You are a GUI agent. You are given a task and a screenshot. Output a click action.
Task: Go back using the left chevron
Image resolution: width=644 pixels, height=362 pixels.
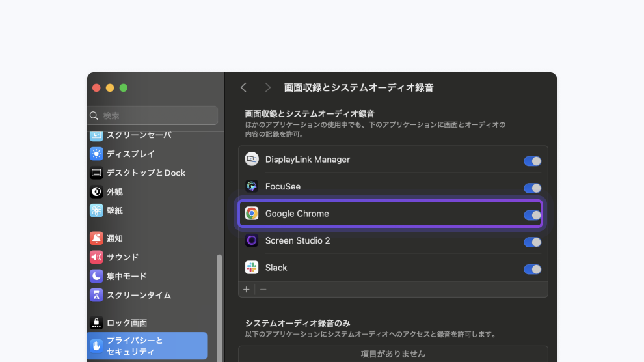tap(243, 87)
